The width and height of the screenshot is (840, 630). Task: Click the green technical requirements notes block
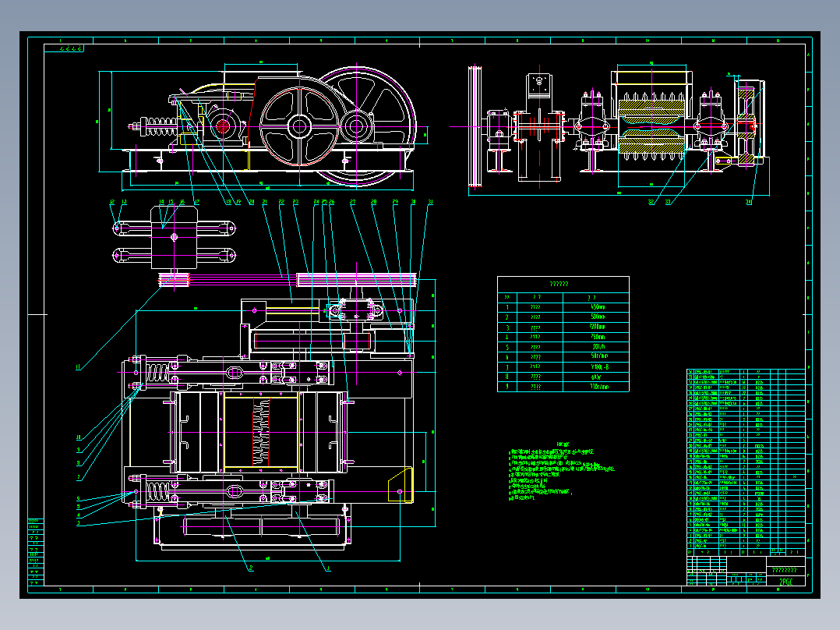tap(559, 473)
